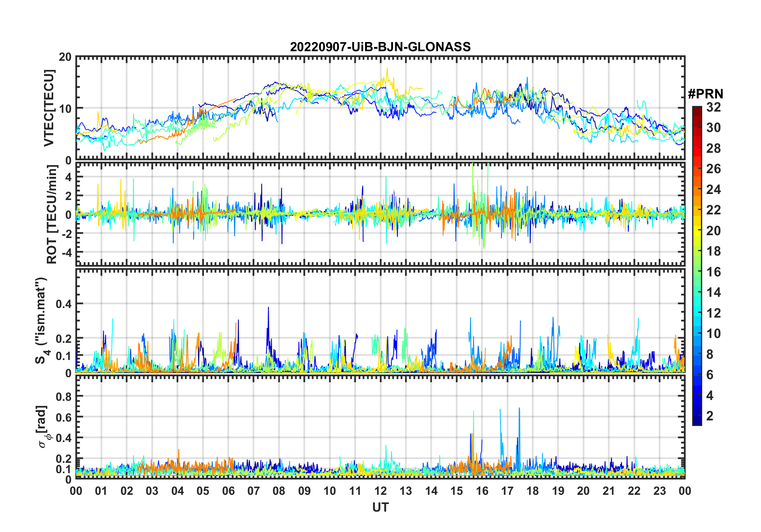This screenshot has width=761, height=532.
Task: Click the S4 y-axis tick label 0.4
Action: [x=64, y=304]
